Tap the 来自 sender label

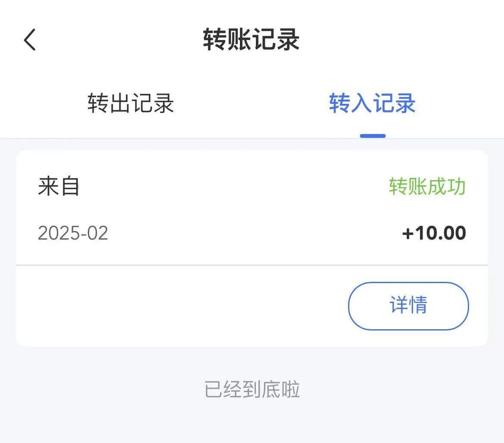pos(59,187)
